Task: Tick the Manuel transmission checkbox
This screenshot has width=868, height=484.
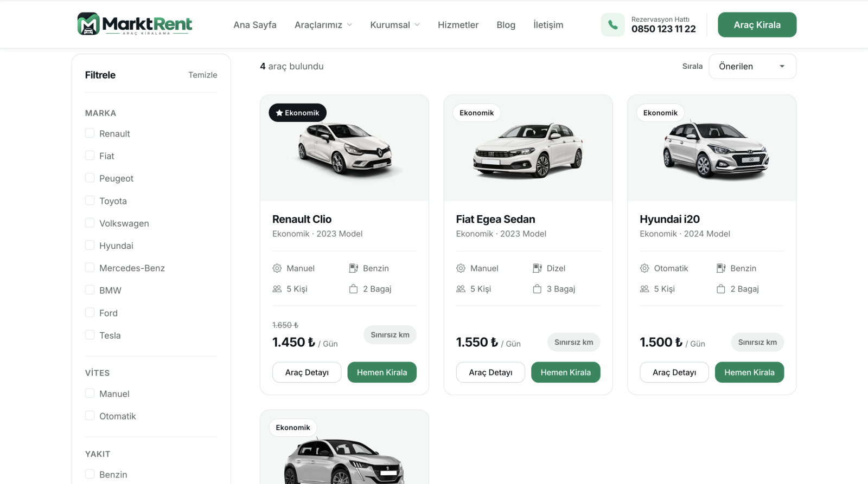Action: 90,393
